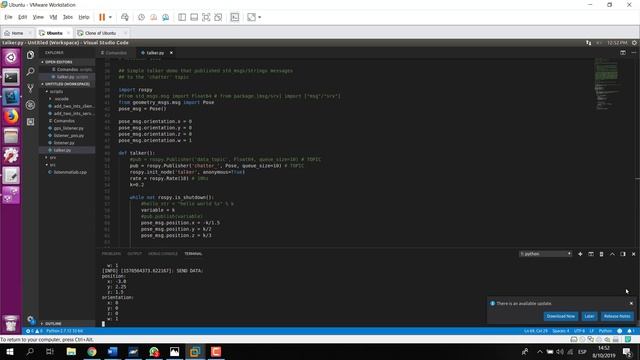640x360 pixels.
Task: Close the talker.py editor tab
Action: [171, 53]
